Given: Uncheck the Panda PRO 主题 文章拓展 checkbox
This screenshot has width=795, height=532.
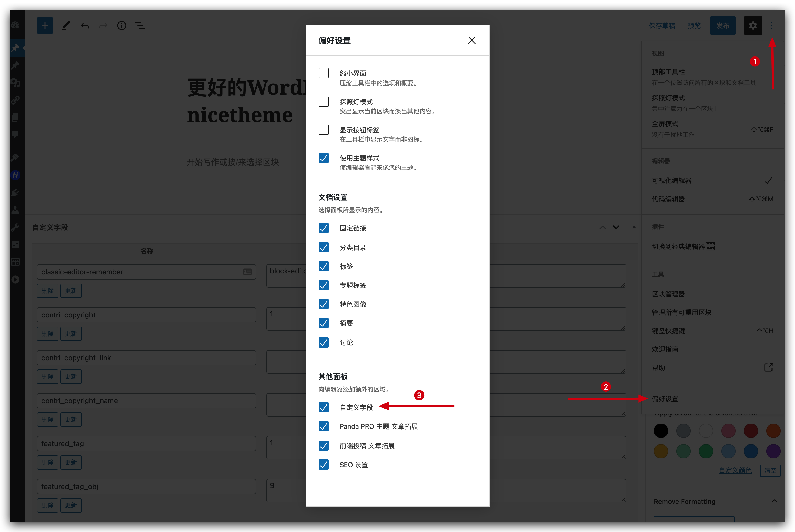Looking at the screenshot, I should [x=324, y=426].
